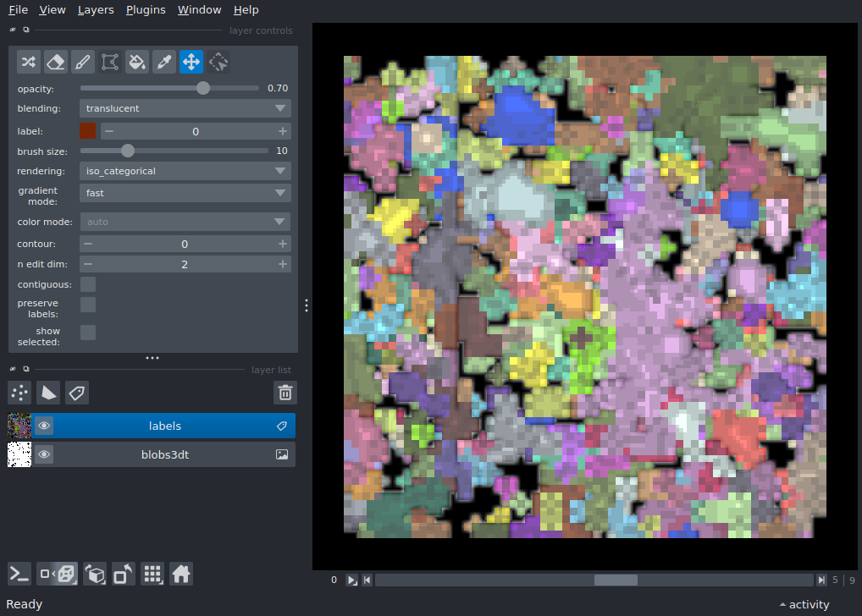Screen dimensions: 862x616
Task: Select the paint brush tool
Action: 83,62
